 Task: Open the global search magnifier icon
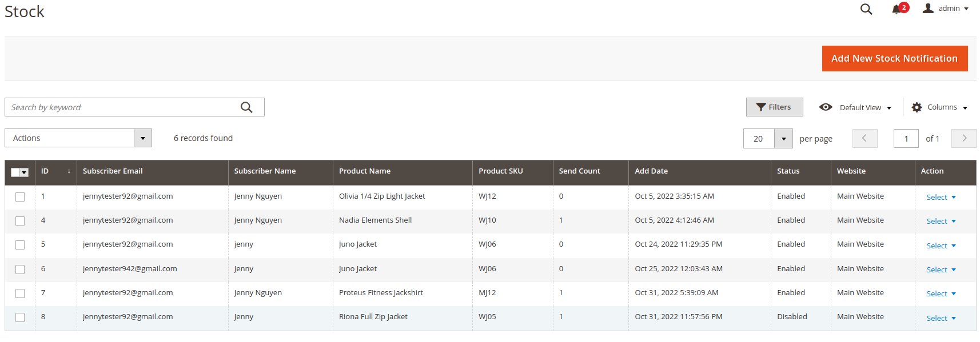(x=866, y=9)
